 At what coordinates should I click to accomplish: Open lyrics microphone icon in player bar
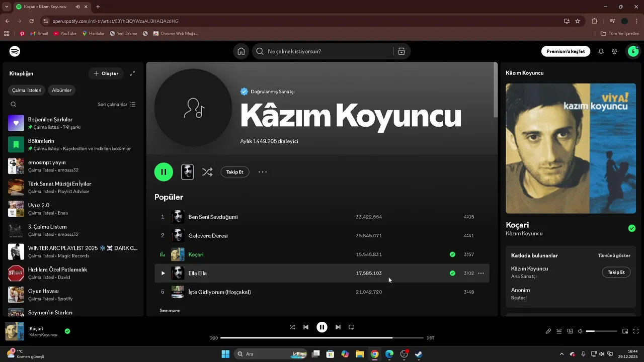click(x=548, y=331)
